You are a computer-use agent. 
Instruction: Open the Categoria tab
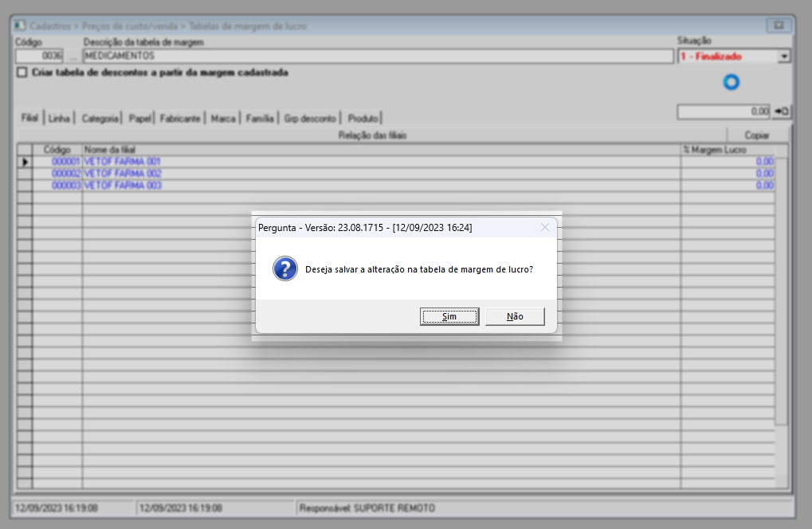click(100, 118)
